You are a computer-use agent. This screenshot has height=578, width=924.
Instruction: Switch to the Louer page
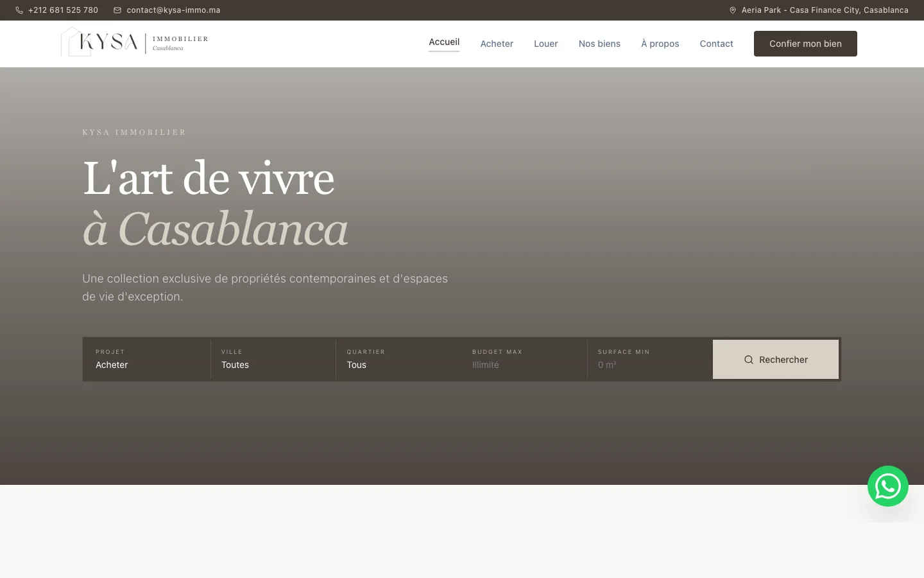545,43
